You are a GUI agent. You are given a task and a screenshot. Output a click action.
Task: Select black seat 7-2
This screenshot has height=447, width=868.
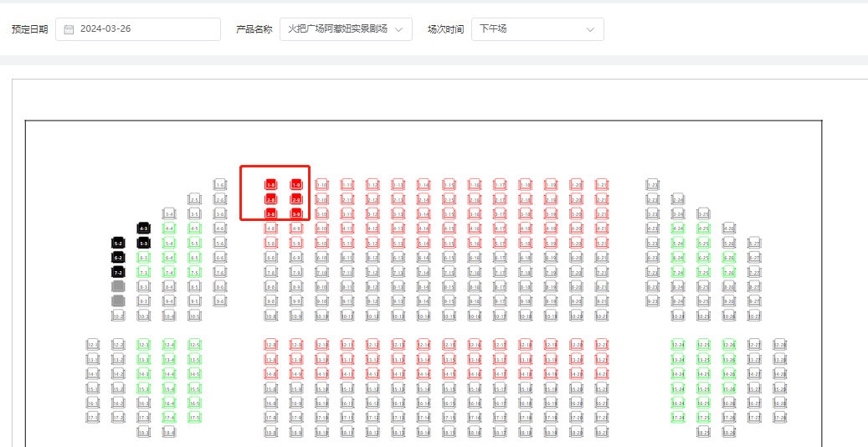pos(118,272)
